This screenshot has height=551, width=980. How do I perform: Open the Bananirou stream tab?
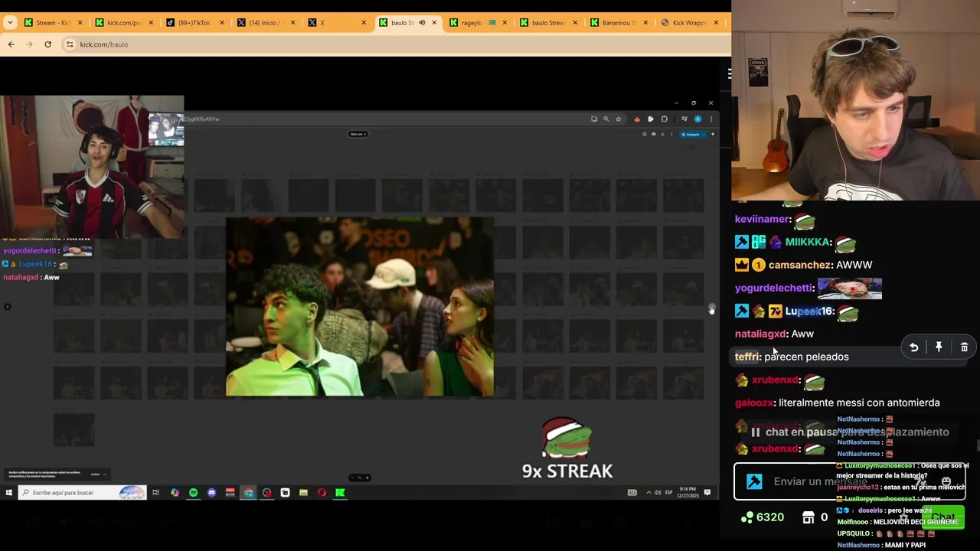[618, 22]
